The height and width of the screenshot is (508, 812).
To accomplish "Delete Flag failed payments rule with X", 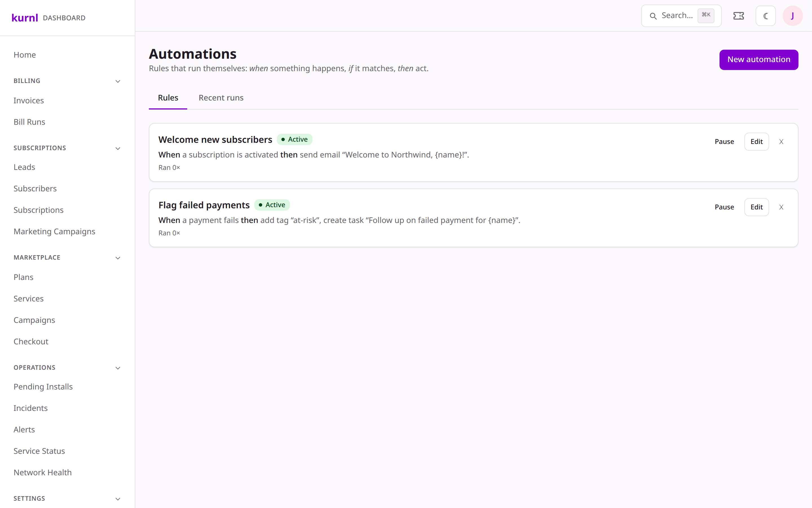I will (781, 207).
